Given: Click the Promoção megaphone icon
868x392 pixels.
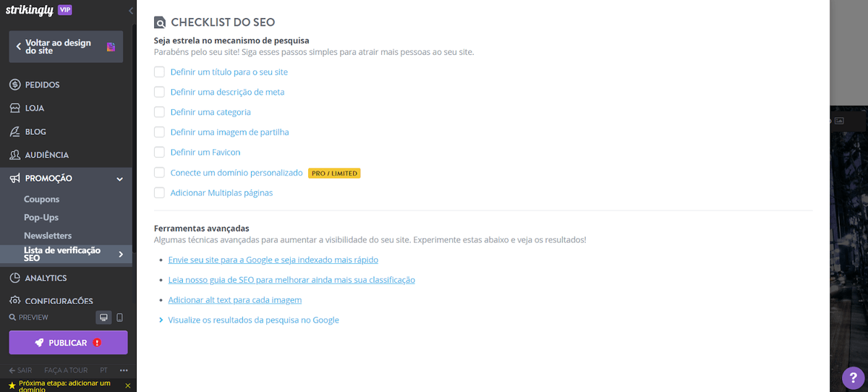Looking at the screenshot, I should [14, 178].
